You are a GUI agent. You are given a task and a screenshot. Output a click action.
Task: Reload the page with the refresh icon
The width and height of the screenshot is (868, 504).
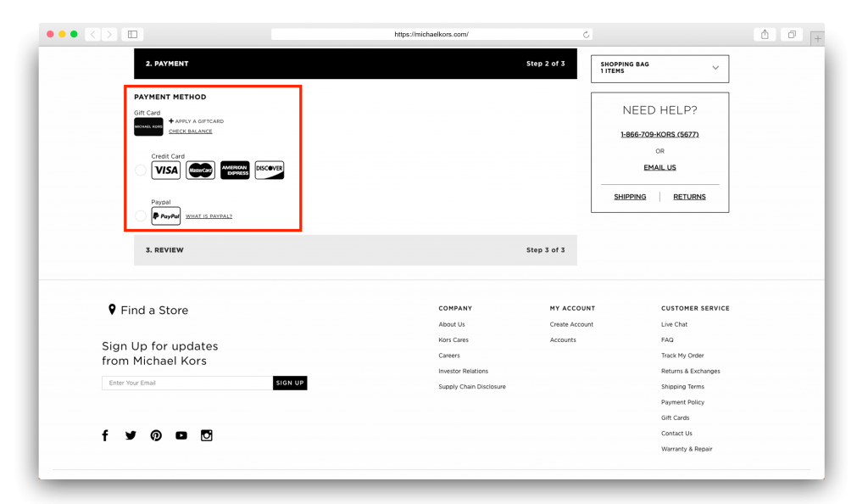coord(586,34)
